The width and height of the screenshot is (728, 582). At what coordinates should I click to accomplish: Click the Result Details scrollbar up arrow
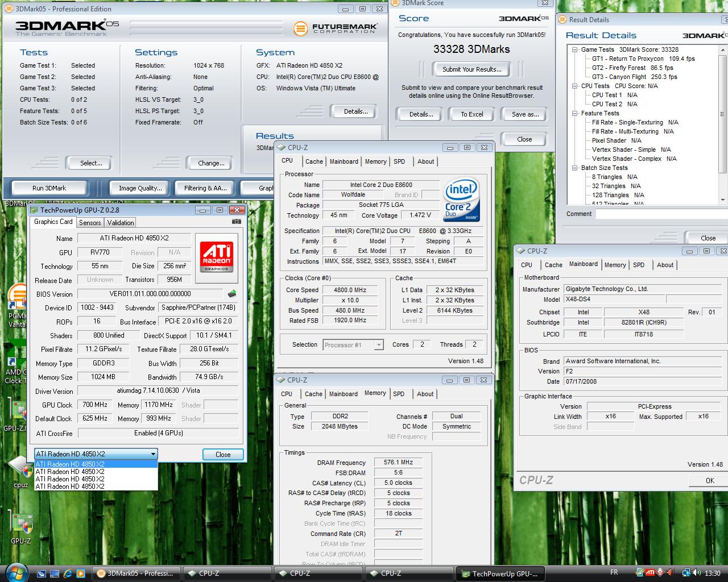723,50
